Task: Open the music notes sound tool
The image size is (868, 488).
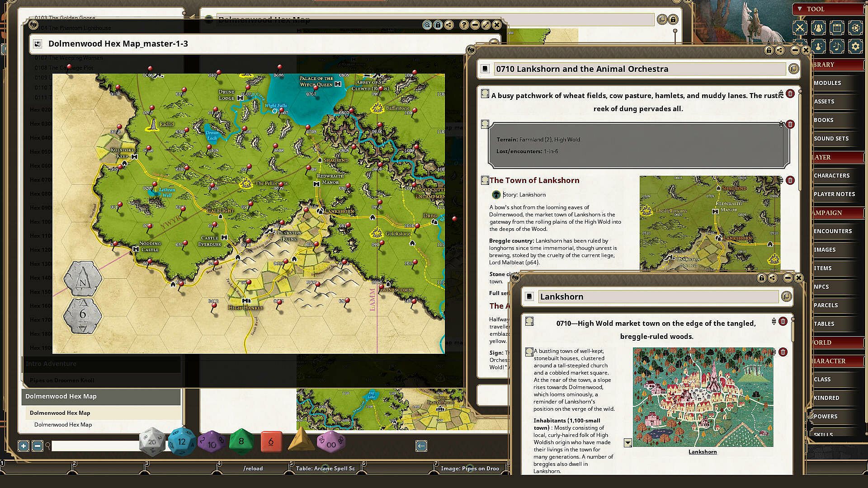Action: [837, 46]
